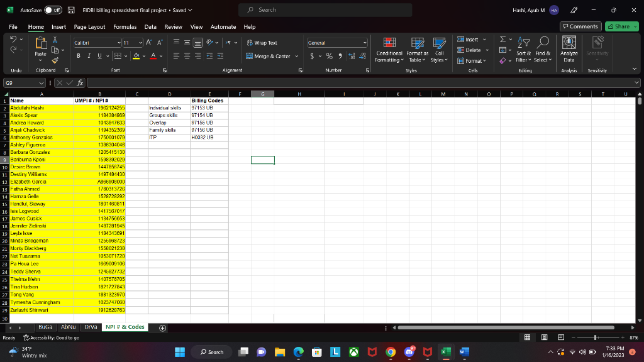The width and height of the screenshot is (644, 362).
Task: Click the Decrease Decimal icon
Action: click(x=362, y=56)
